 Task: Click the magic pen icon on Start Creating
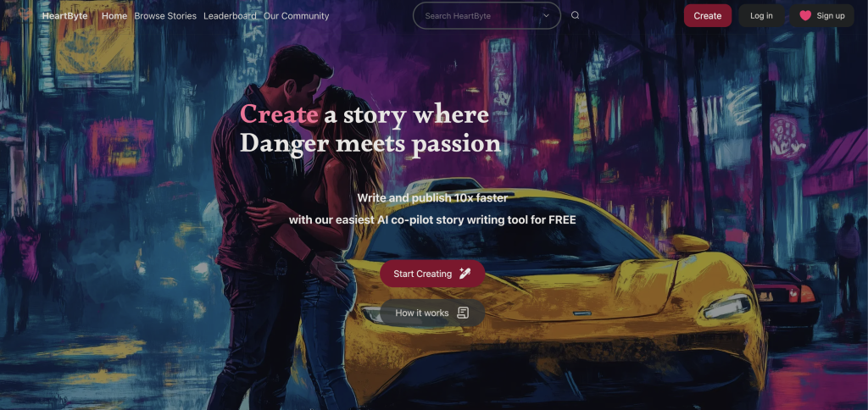click(x=465, y=274)
